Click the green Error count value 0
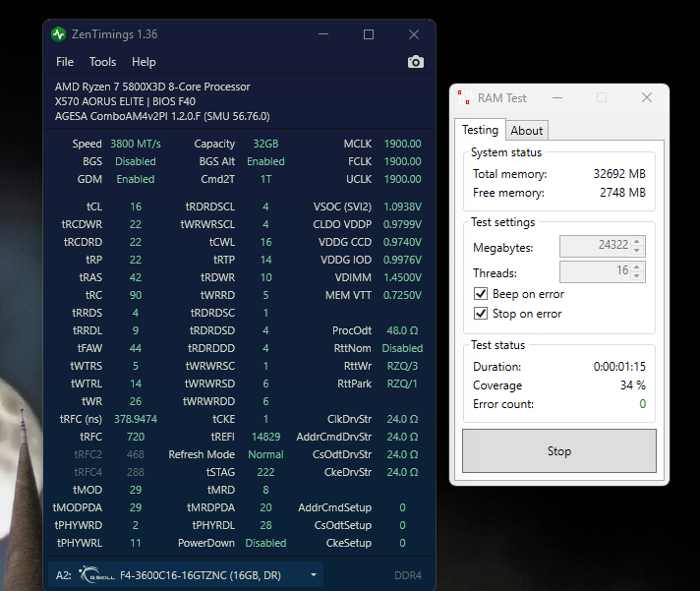700x591 pixels. (642, 404)
